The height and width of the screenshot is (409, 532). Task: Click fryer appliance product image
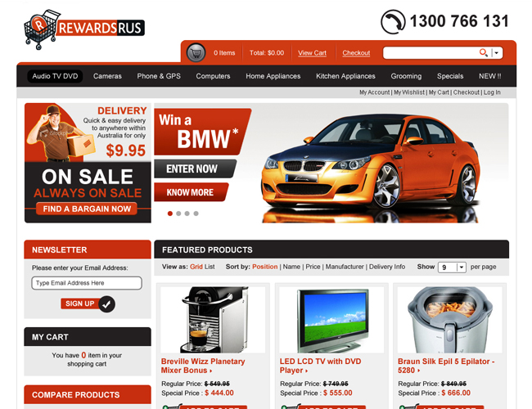click(x=449, y=320)
